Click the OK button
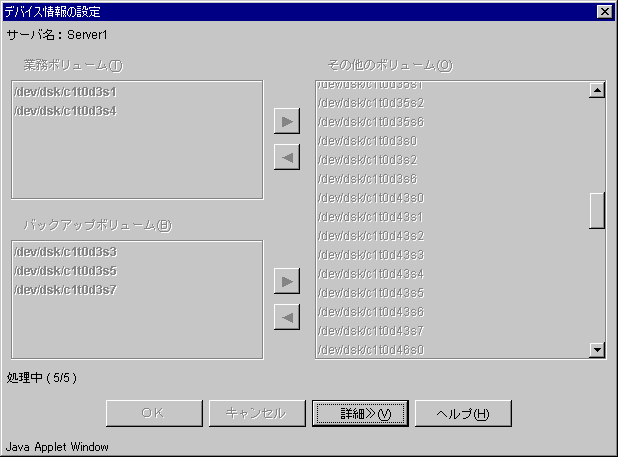618x457 pixels. pyautogui.click(x=154, y=414)
